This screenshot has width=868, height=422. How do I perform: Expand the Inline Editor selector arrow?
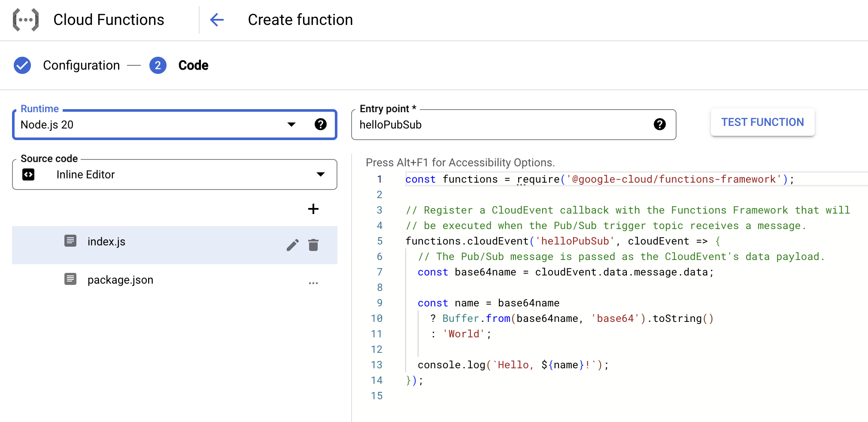click(320, 174)
